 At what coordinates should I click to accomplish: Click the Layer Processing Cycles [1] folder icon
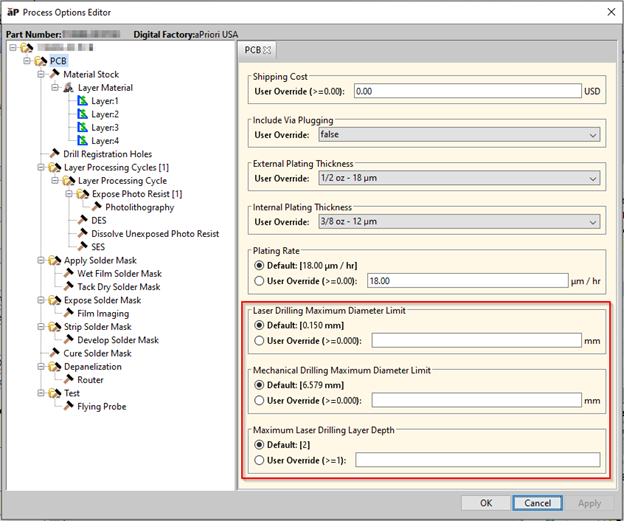pos(55,167)
